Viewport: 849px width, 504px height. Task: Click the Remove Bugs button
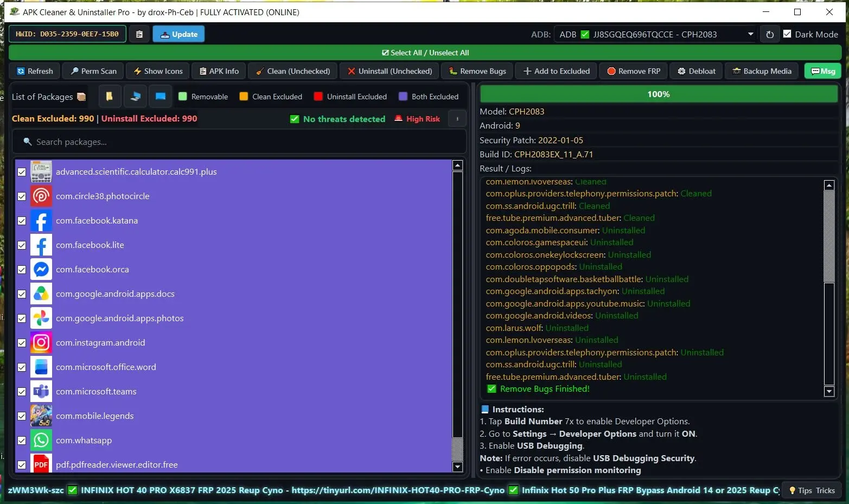[477, 71]
